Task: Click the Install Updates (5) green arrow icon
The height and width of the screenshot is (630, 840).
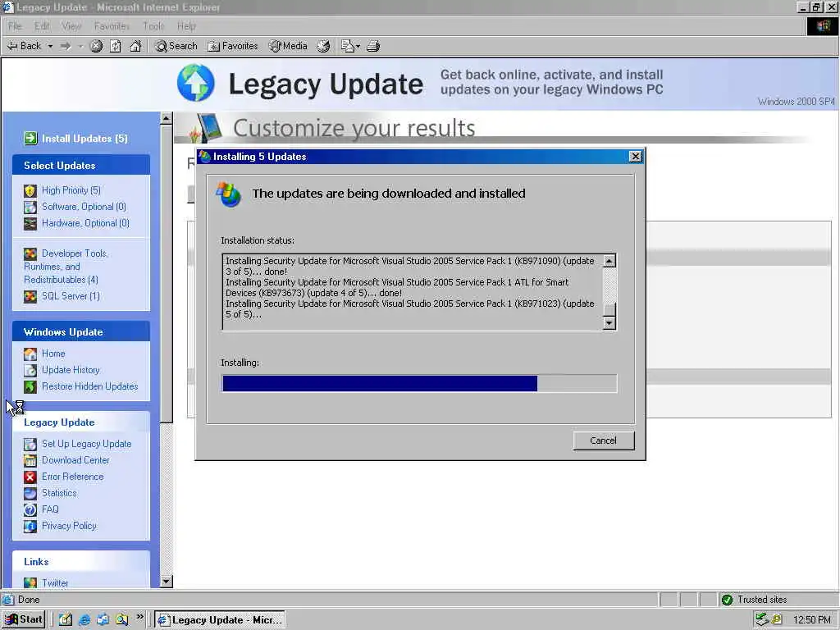Action: (x=30, y=138)
